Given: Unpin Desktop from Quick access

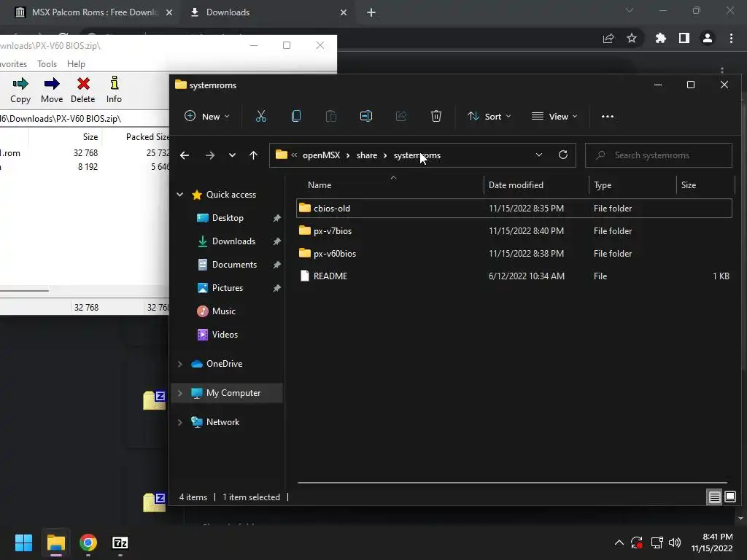Looking at the screenshot, I should coord(276,218).
